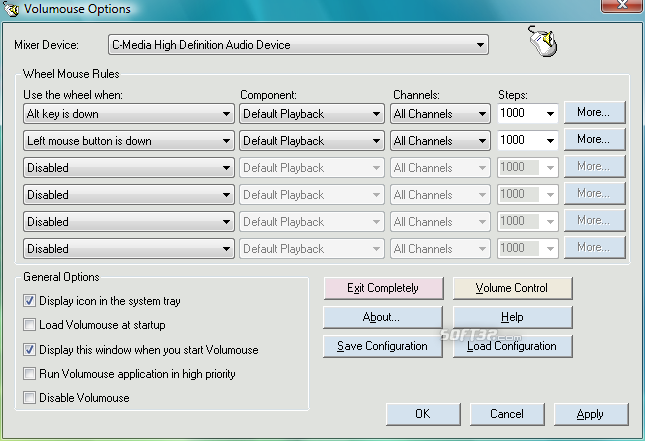Click Load Configuration
The height and width of the screenshot is (441, 645).
click(513, 346)
